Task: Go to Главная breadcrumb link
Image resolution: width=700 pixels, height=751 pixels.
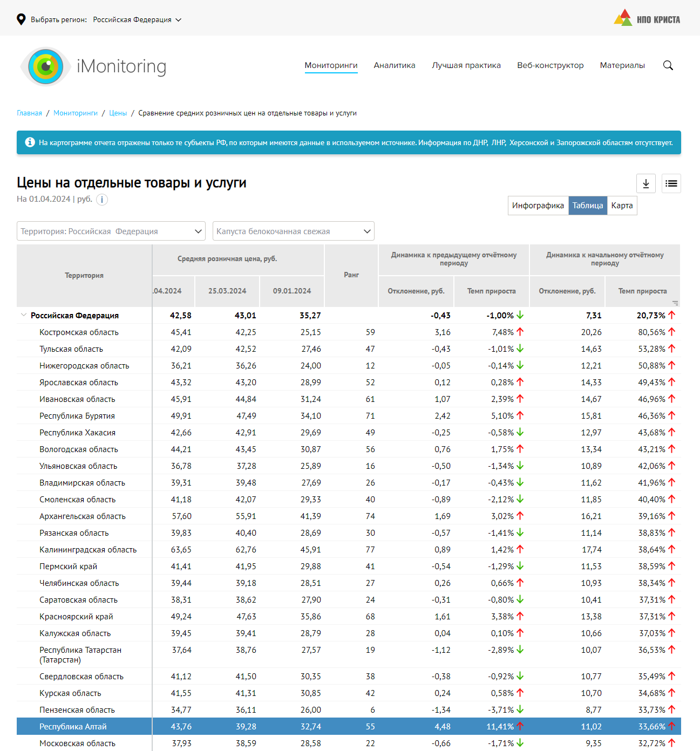Action: pos(29,113)
